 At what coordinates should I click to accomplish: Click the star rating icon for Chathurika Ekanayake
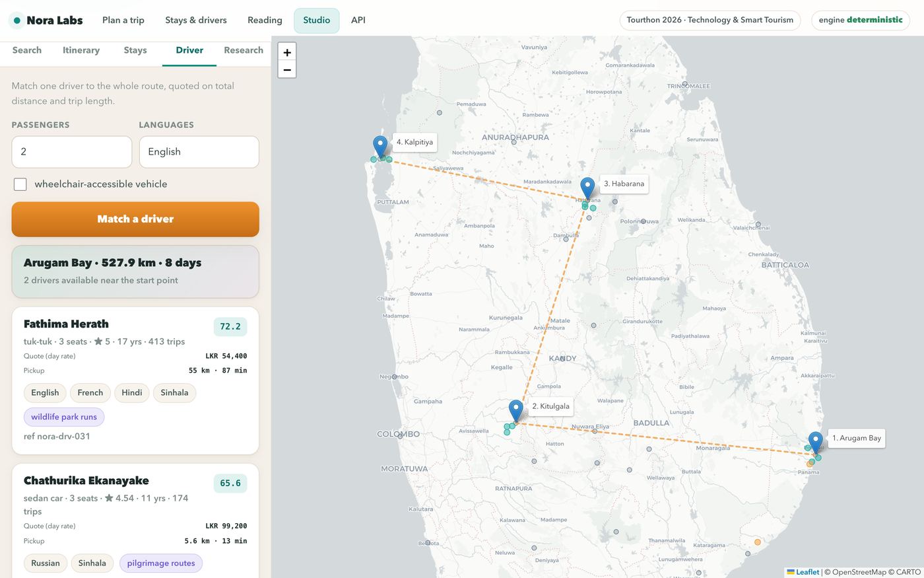click(x=109, y=498)
